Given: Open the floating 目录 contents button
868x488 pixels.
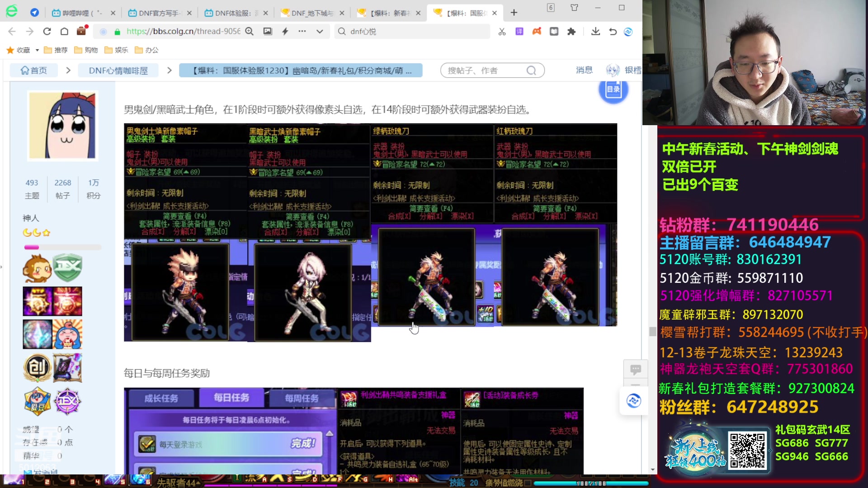Looking at the screenshot, I should (x=613, y=89).
